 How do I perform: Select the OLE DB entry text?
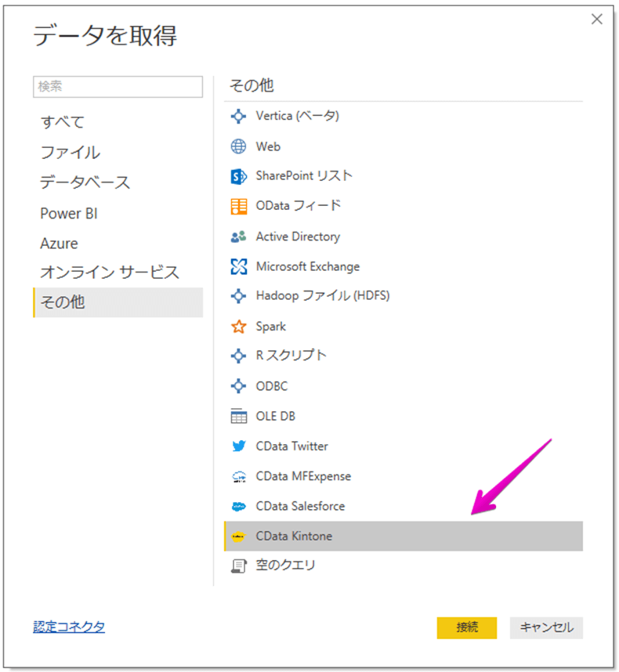click(x=276, y=416)
